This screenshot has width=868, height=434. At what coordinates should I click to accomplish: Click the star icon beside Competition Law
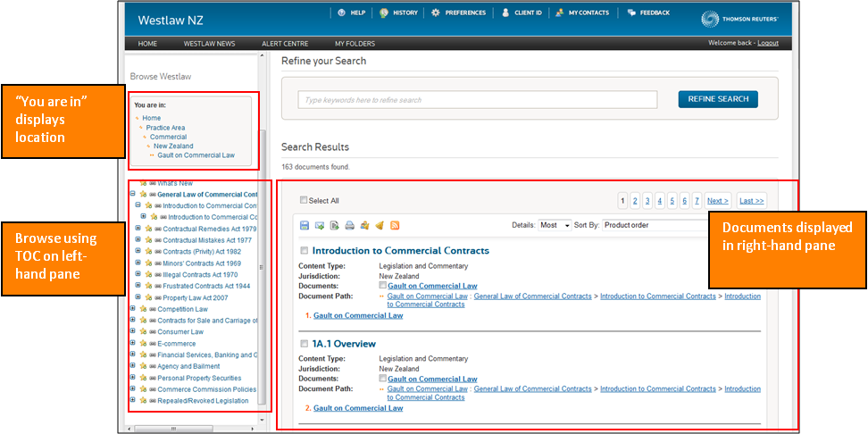click(x=144, y=309)
